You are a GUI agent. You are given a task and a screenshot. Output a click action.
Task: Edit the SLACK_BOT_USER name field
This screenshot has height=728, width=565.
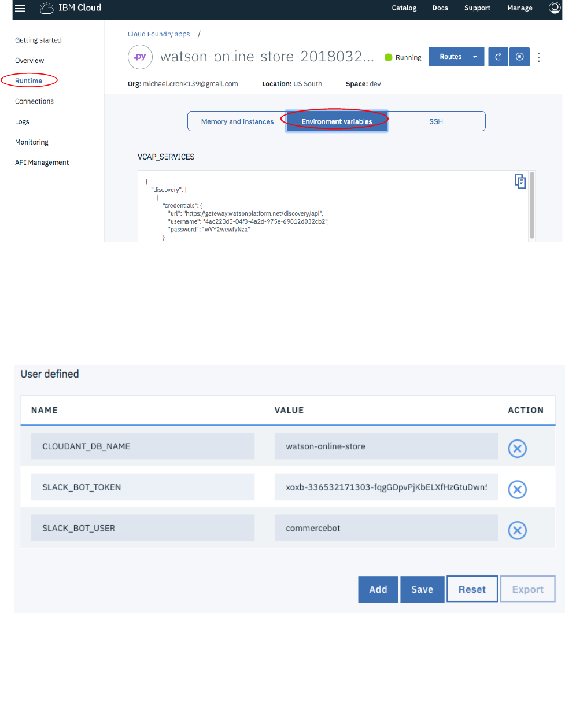pyautogui.click(x=143, y=528)
